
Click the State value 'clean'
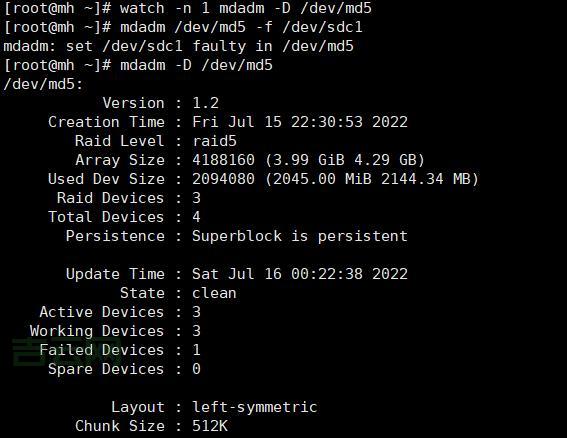click(x=214, y=293)
